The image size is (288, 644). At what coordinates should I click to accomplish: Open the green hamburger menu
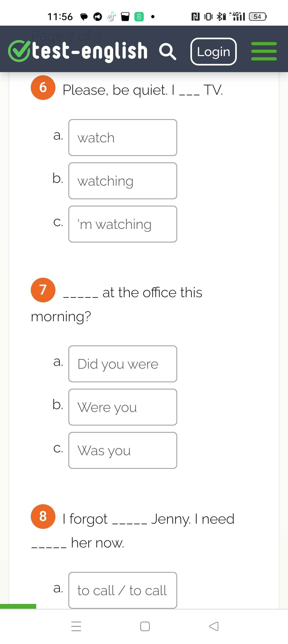click(x=264, y=51)
